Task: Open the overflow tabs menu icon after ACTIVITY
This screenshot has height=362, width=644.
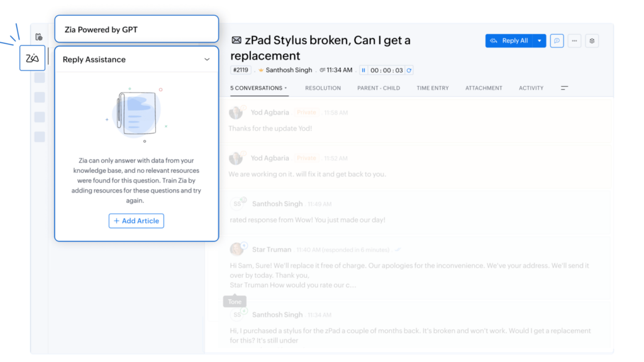Action: [564, 88]
